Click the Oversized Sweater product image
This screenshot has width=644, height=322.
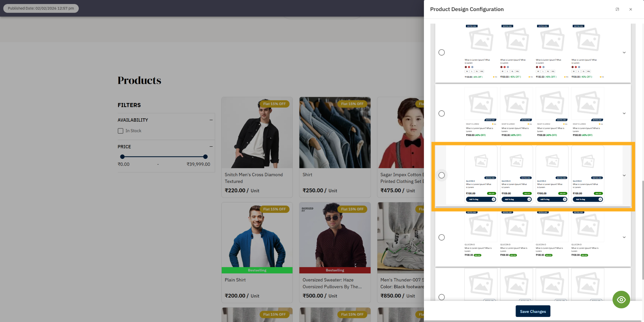[334, 235]
